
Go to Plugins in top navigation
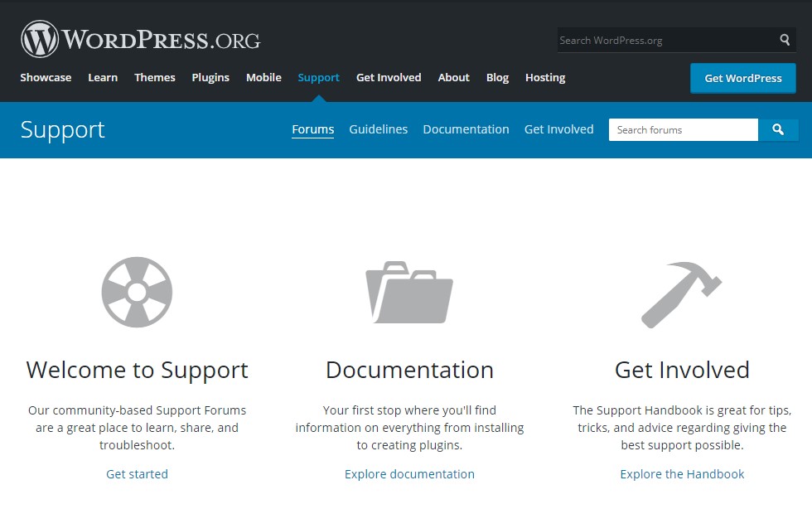[210, 78]
